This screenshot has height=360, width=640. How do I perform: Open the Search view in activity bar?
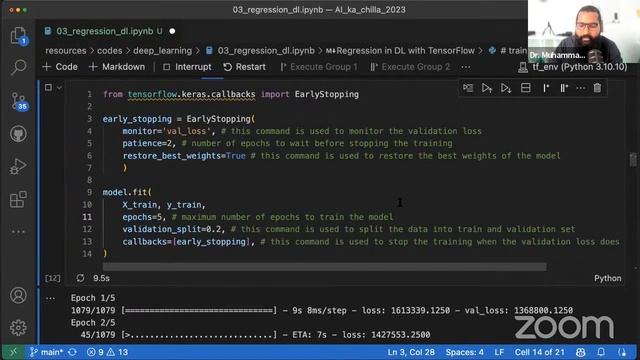tap(18, 67)
